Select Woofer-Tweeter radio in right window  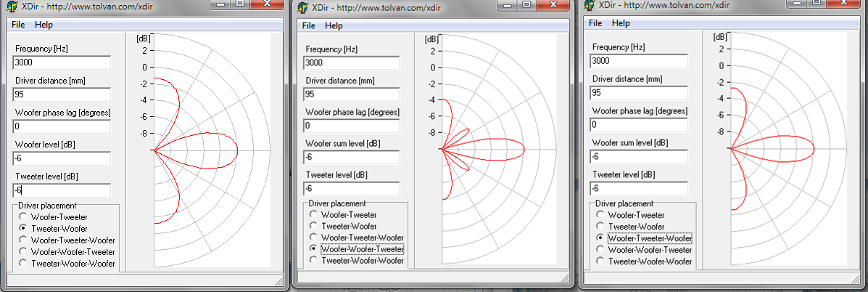tap(600, 215)
